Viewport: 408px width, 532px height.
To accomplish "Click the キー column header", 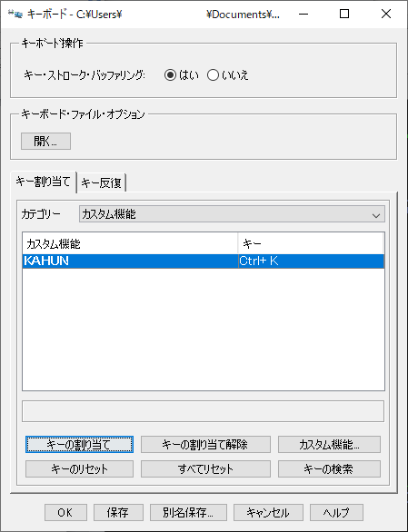I will (311, 243).
